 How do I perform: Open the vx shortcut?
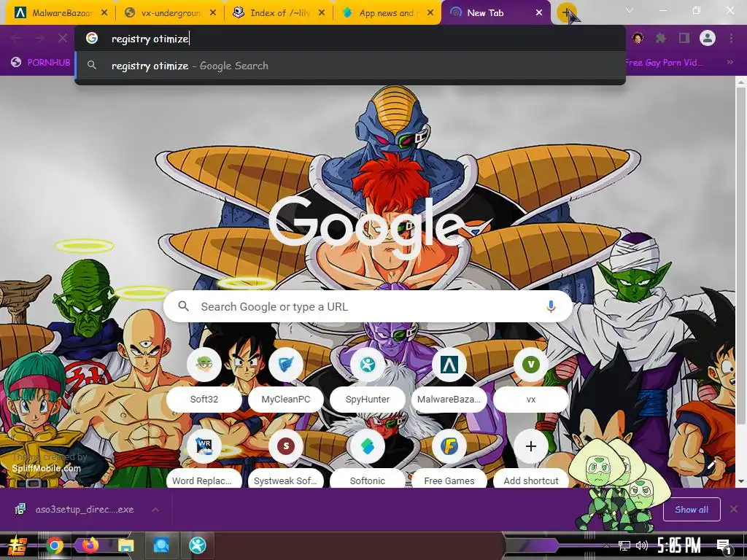coord(531,380)
